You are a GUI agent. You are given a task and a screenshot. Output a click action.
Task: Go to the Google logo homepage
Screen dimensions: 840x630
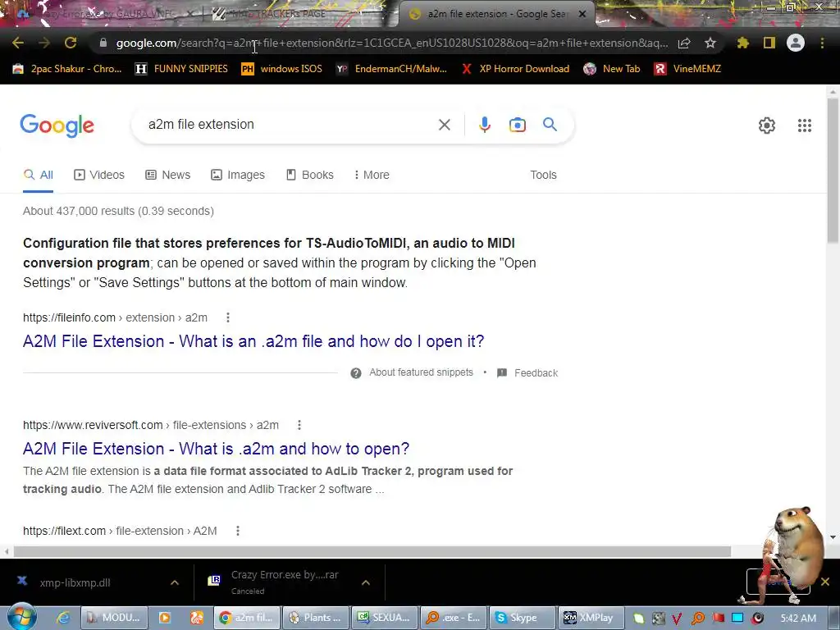[57, 126]
